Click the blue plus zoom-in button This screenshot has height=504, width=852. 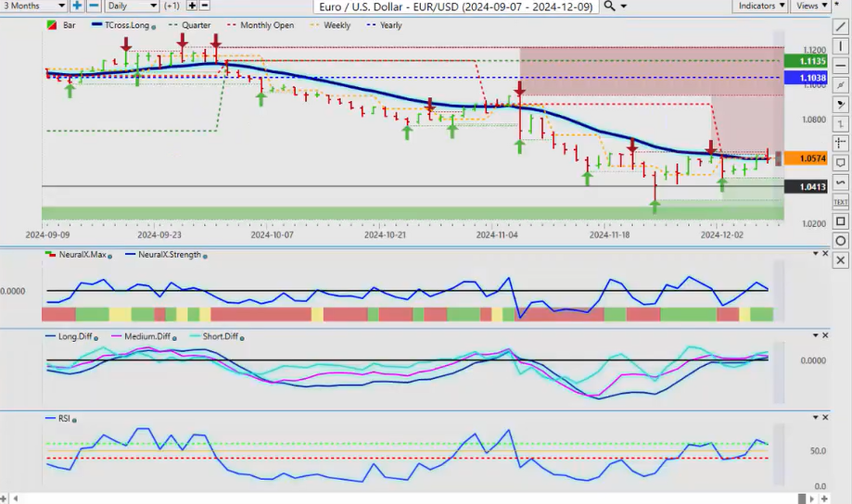coord(77,6)
